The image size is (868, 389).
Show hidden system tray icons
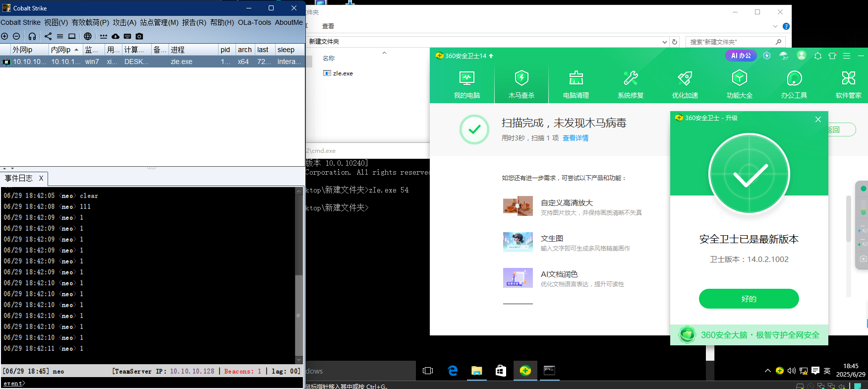pyautogui.click(x=768, y=371)
